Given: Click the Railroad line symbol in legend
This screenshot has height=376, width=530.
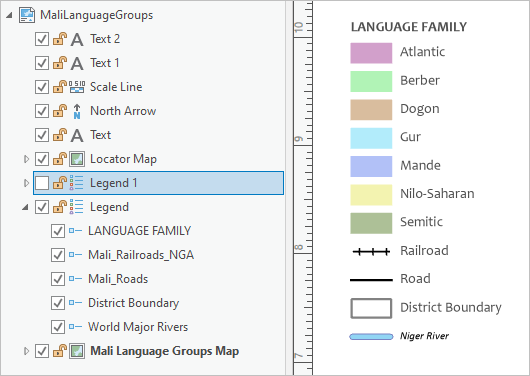Looking at the screenshot, I should [x=371, y=252].
